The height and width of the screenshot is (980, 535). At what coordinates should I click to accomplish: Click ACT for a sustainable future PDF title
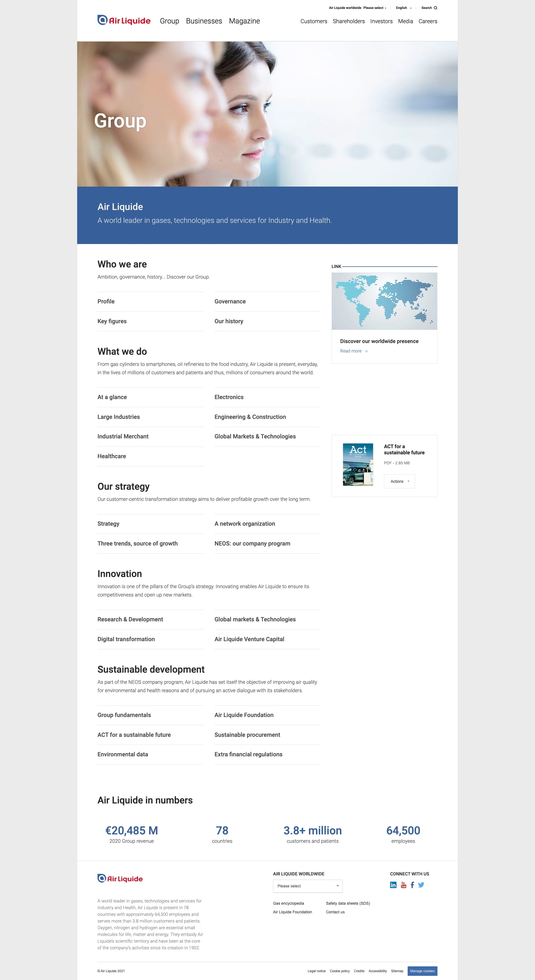point(404,449)
